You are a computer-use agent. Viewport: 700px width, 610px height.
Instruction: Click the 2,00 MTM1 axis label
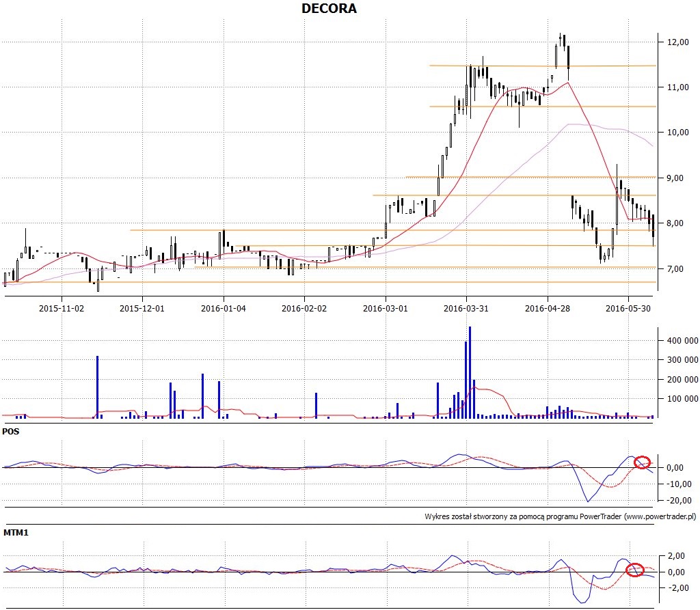tap(677, 556)
